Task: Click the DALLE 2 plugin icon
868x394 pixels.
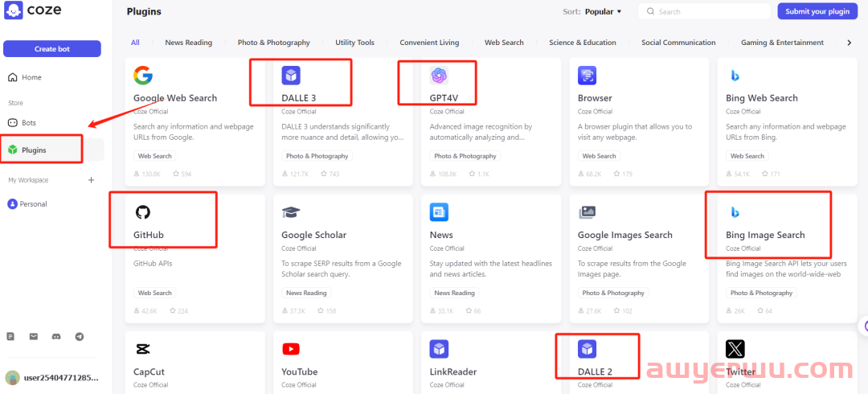Action: pyautogui.click(x=587, y=349)
